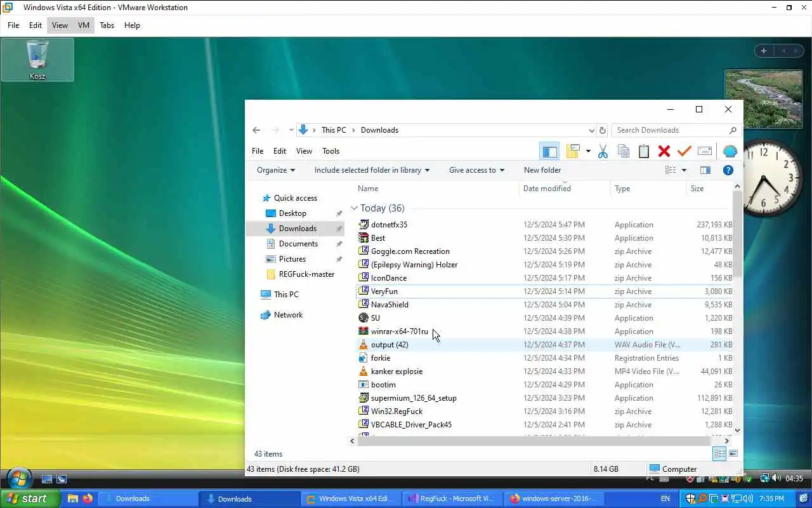Sort by the Size column header
This screenshot has width=812, height=508.
[x=697, y=189]
